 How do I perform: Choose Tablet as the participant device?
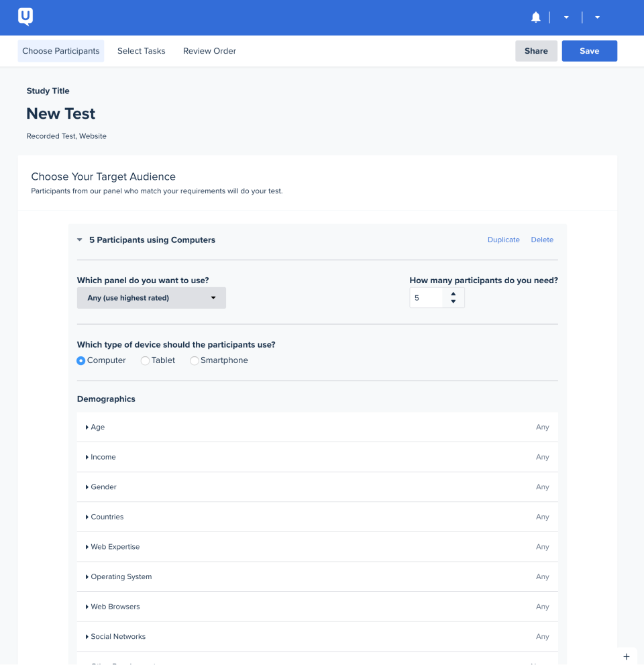tap(145, 360)
